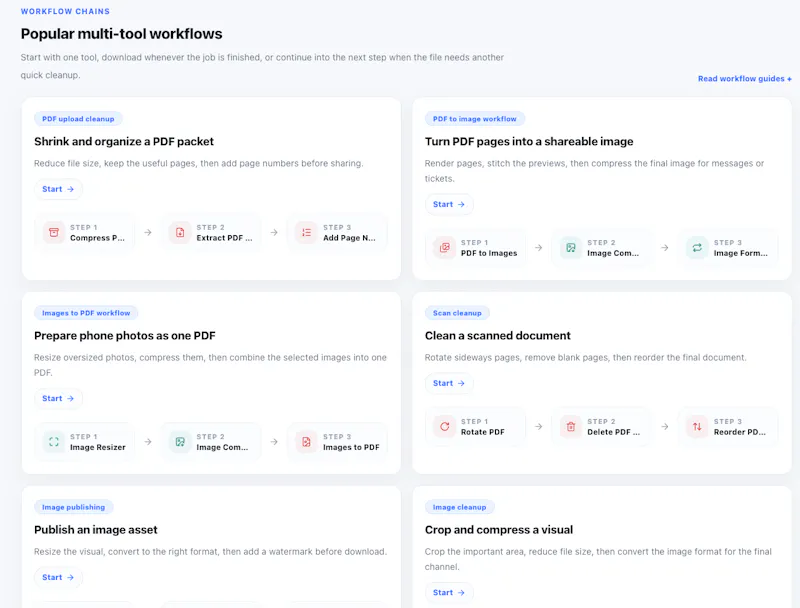Screen dimensions: 800x608
Task: Click the Add Page Numbers step icon
Action: [x=306, y=233]
